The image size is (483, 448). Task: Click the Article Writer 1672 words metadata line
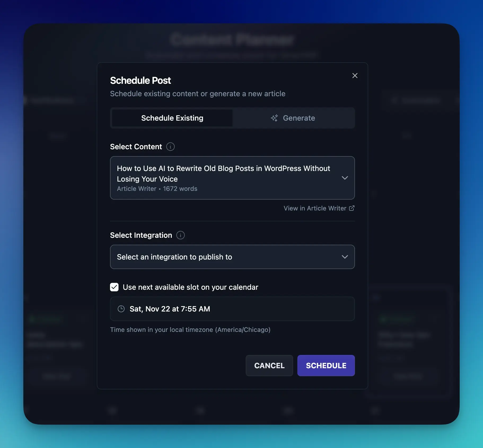pyautogui.click(x=157, y=188)
